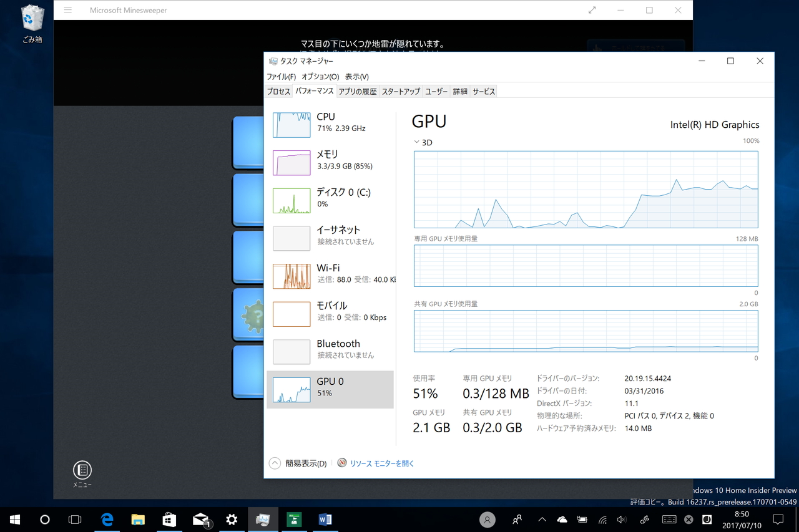
Task: Show hidden tray icons chevron
Action: click(542, 520)
